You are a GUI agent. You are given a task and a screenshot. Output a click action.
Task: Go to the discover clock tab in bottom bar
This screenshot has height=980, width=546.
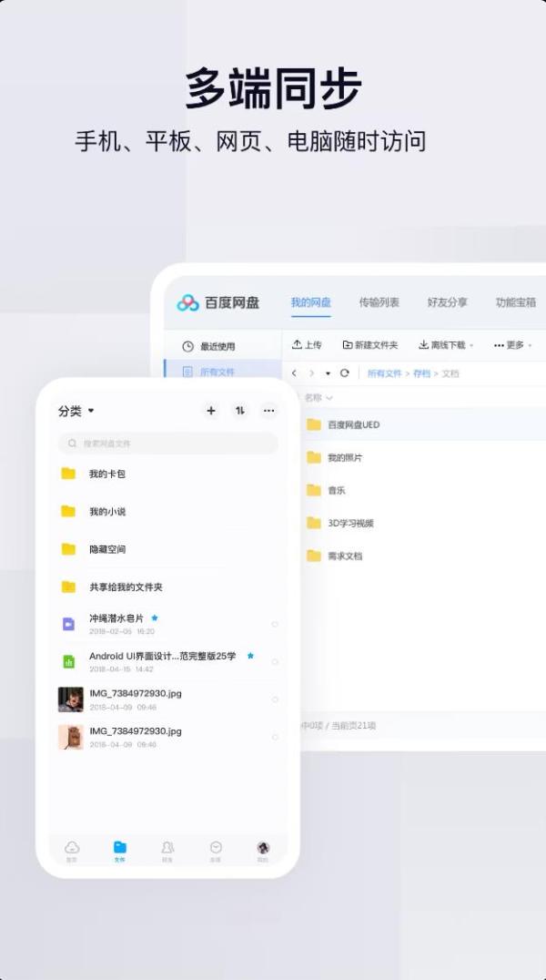(x=216, y=851)
